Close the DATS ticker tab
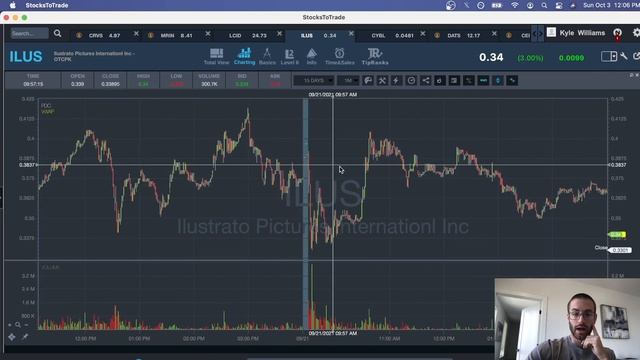 (x=494, y=33)
